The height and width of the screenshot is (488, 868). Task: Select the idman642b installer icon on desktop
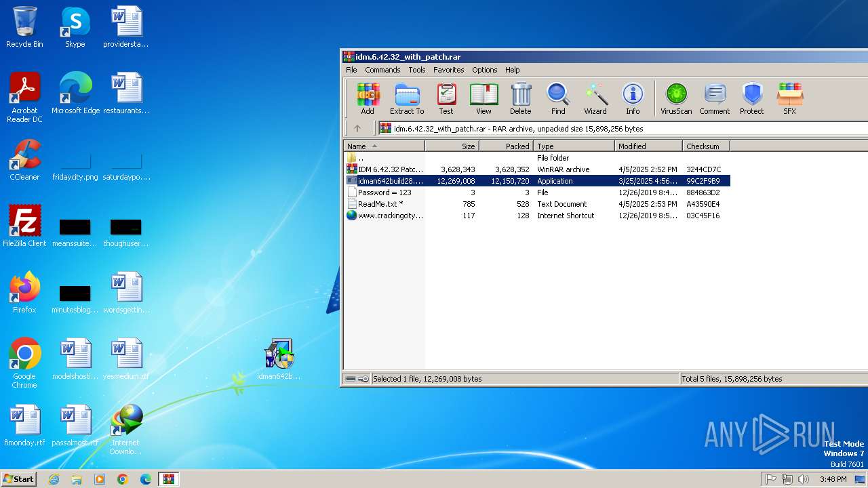pyautogui.click(x=279, y=359)
